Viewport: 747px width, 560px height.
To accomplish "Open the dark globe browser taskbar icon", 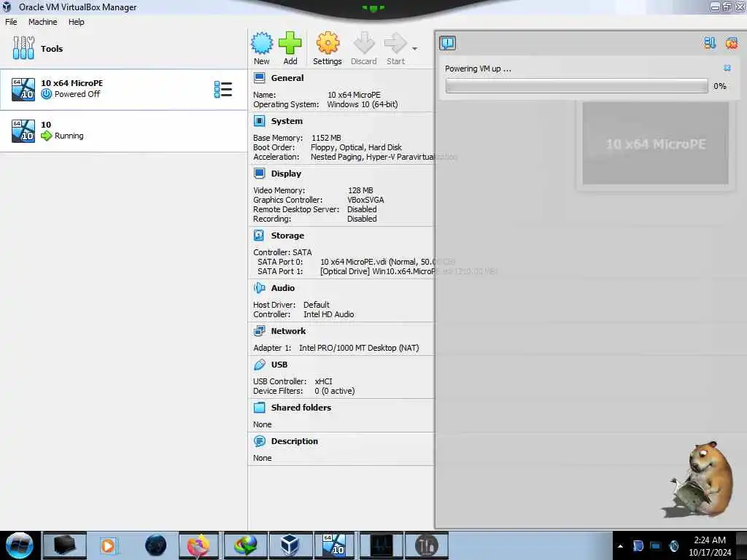I will (x=156, y=545).
